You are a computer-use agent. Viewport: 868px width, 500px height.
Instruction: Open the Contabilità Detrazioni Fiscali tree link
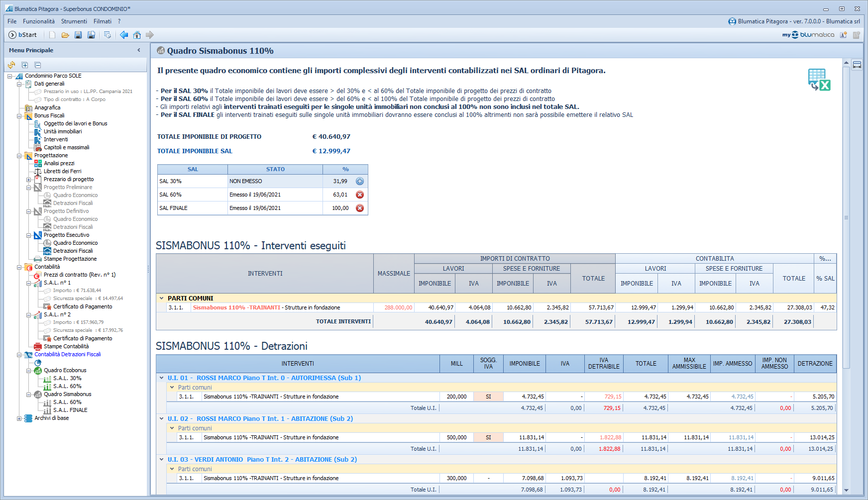pyautogui.click(x=68, y=354)
